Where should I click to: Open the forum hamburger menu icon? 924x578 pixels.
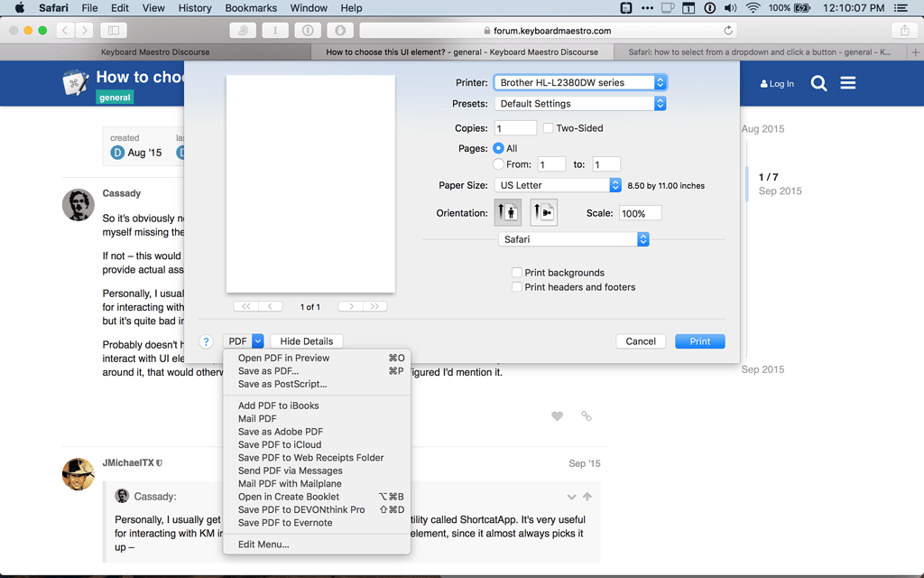[847, 84]
